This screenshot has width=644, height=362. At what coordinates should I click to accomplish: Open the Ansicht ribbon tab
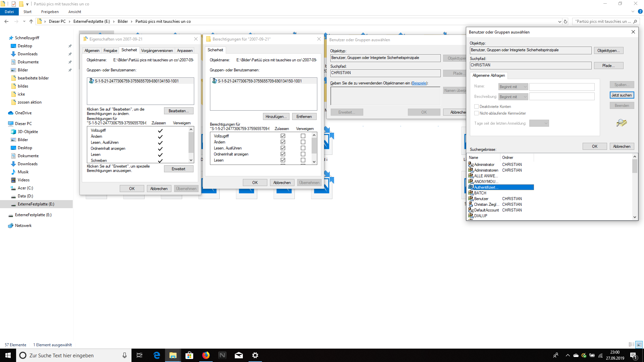click(x=74, y=12)
